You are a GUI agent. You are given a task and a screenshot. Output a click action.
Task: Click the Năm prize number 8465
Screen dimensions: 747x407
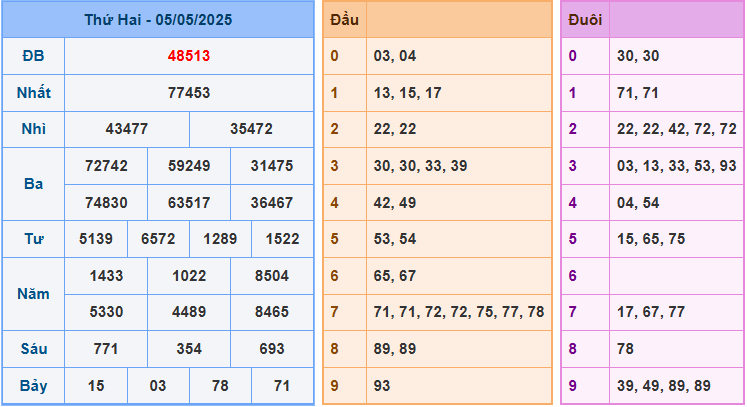272,312
